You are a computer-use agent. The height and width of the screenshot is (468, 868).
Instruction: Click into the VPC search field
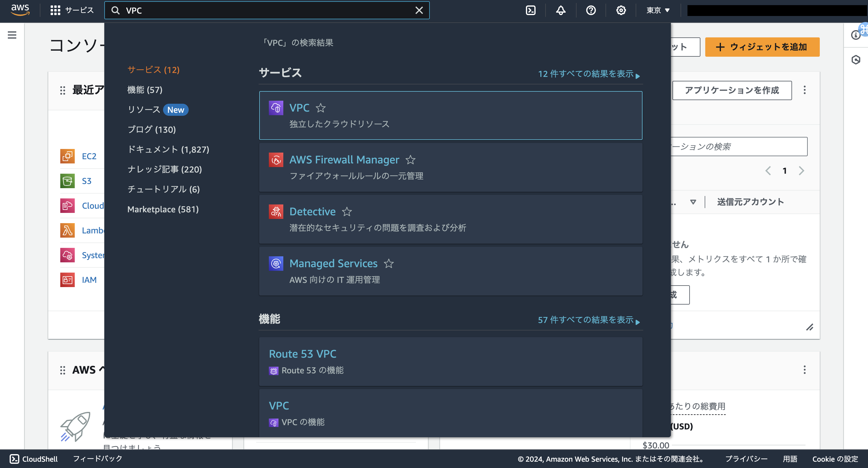[x=266, y=11]
